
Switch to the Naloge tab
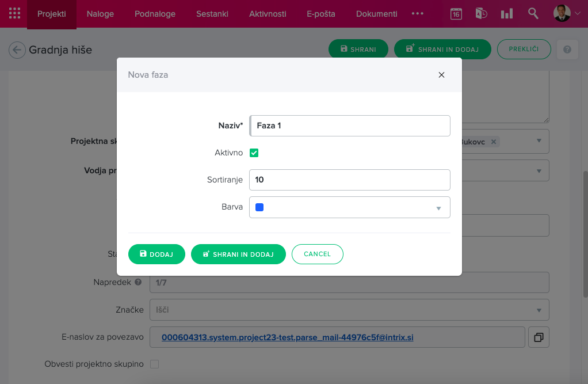[100, 14]
